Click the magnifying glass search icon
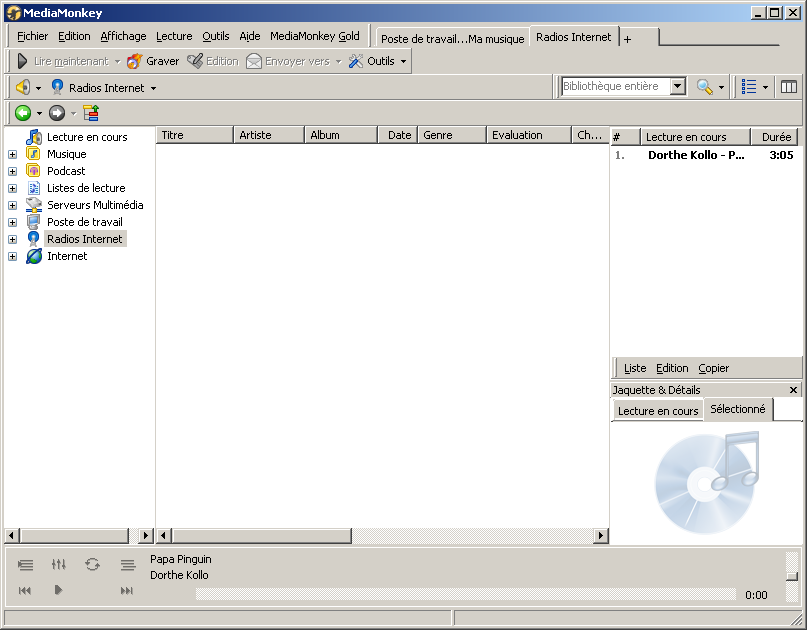Screen dimensions: 807x630 [x=704, y=87]
